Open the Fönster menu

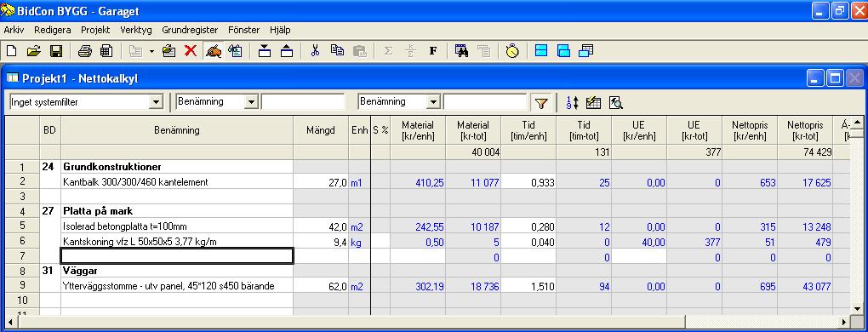tap(243, 30)
